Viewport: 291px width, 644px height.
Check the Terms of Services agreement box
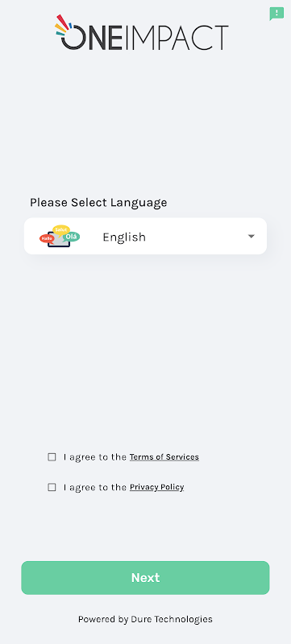point(52,456)
